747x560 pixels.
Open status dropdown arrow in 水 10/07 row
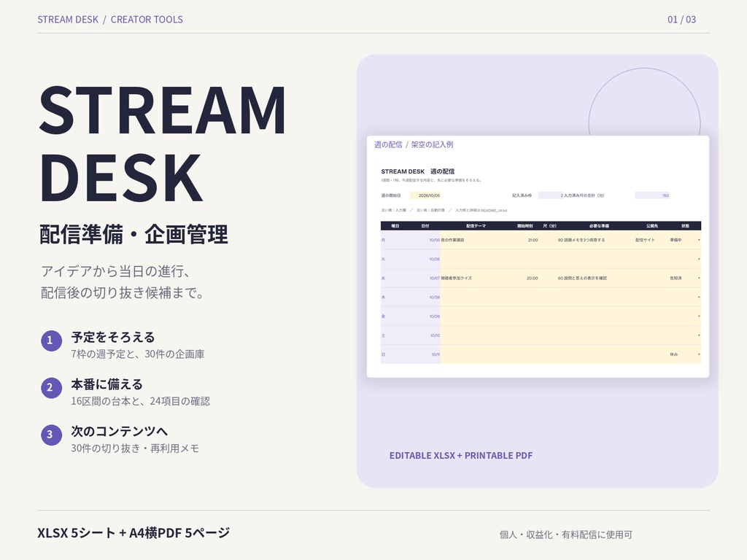click(699, 278)
